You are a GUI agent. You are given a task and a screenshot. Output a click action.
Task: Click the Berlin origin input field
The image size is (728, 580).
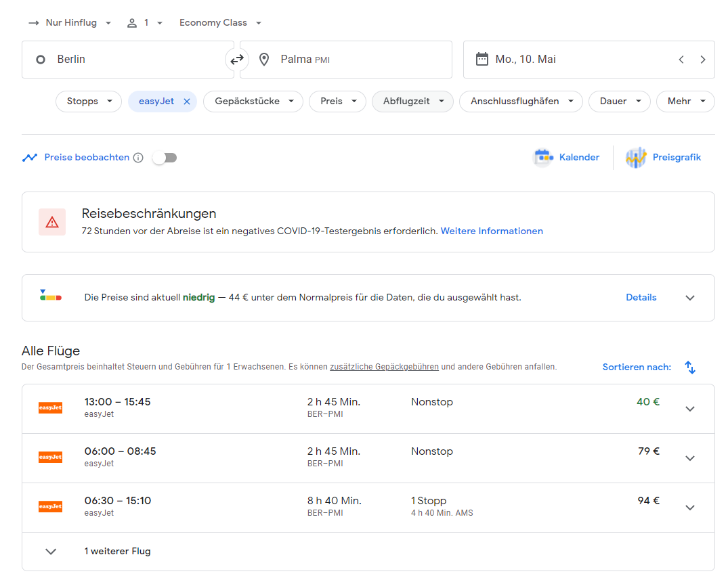click(128, 60)
